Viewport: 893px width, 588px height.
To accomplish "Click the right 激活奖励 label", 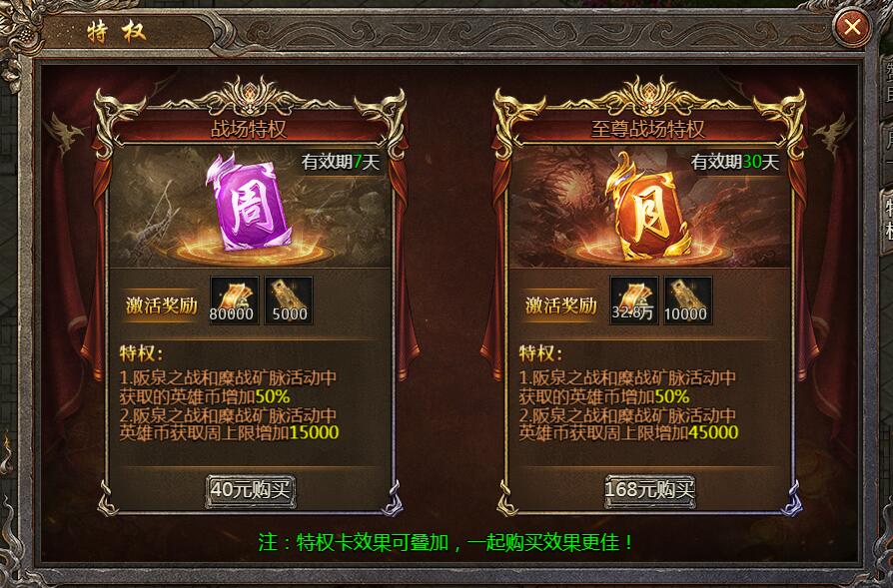I will pyautogui.click(x=561, y=305).
